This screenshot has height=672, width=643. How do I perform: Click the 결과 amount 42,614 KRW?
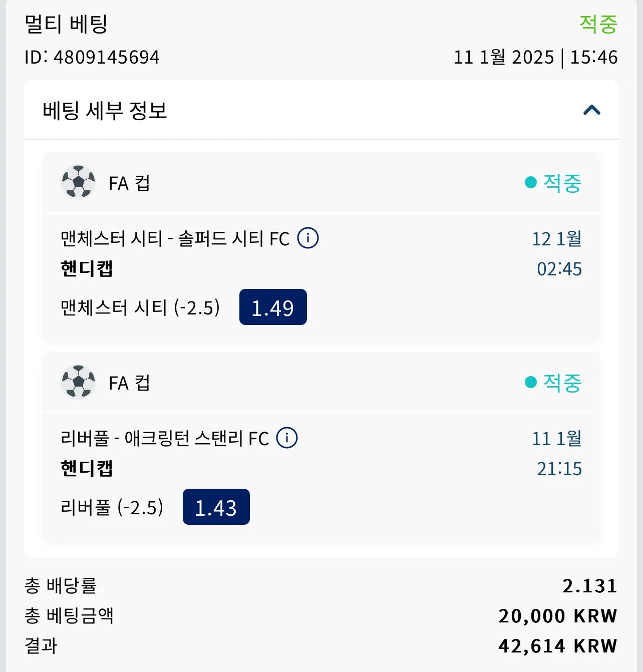click(558, 645)
